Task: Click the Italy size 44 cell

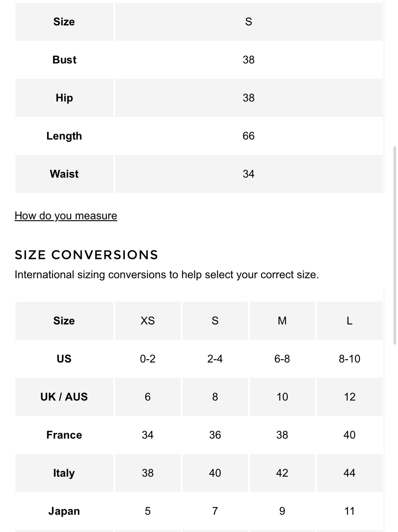Action: 350,473
